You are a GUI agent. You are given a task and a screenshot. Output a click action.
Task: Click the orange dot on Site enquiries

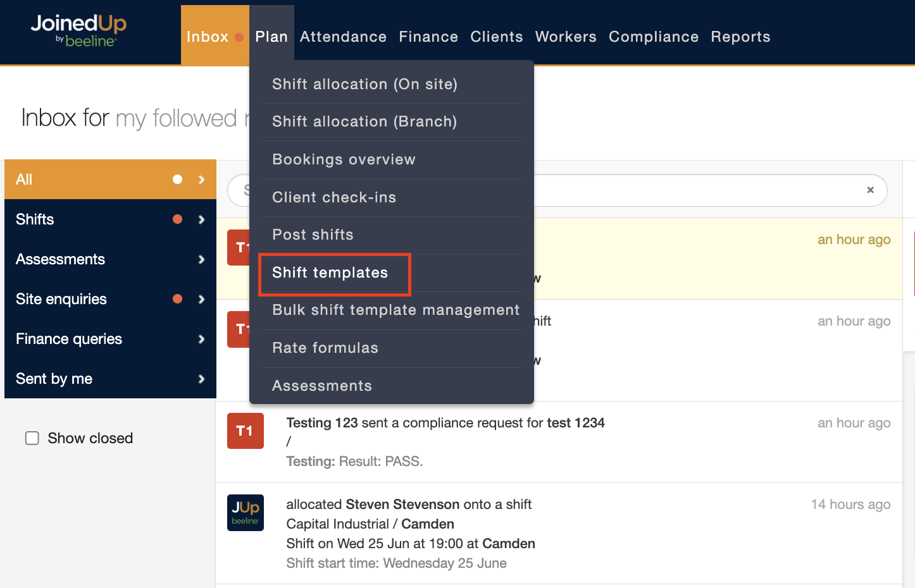[177, 299]
